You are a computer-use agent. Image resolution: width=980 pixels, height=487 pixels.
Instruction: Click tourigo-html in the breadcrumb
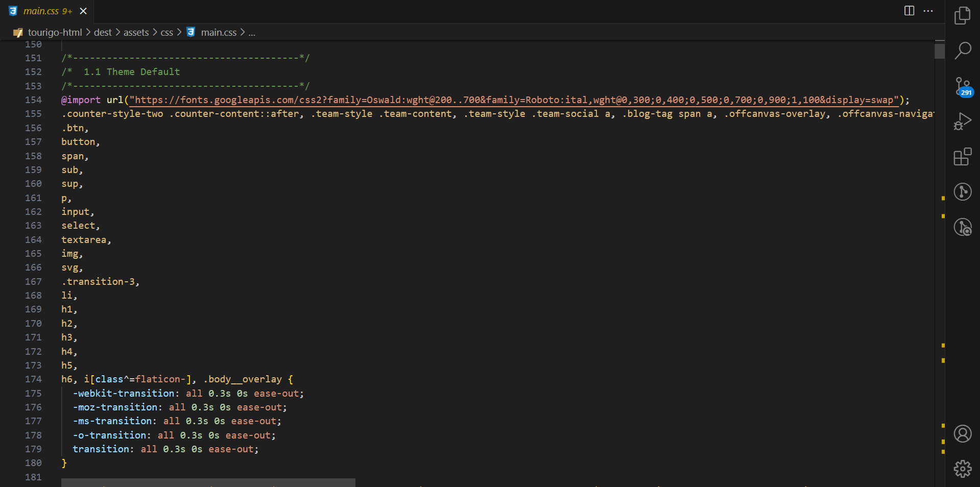[55, 32]
